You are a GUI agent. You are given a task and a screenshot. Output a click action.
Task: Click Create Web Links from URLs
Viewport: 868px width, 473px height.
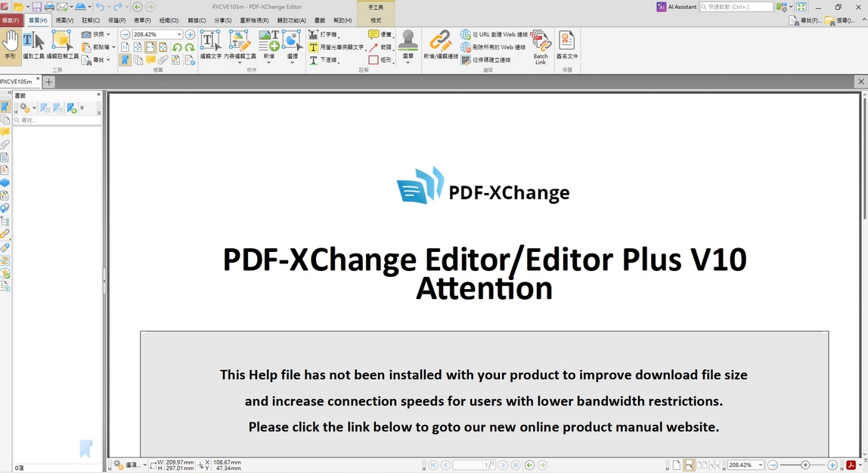[494, 34]
